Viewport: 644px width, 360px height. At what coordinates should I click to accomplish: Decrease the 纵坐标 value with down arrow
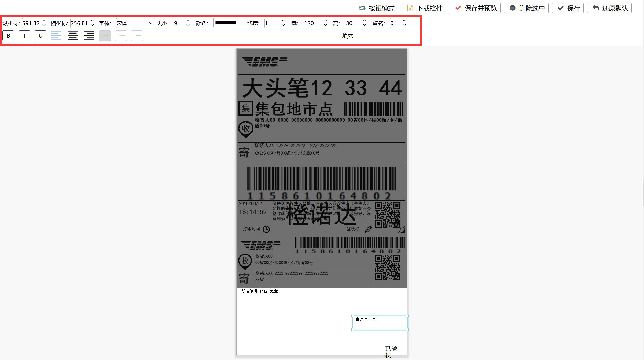[44, 25]
